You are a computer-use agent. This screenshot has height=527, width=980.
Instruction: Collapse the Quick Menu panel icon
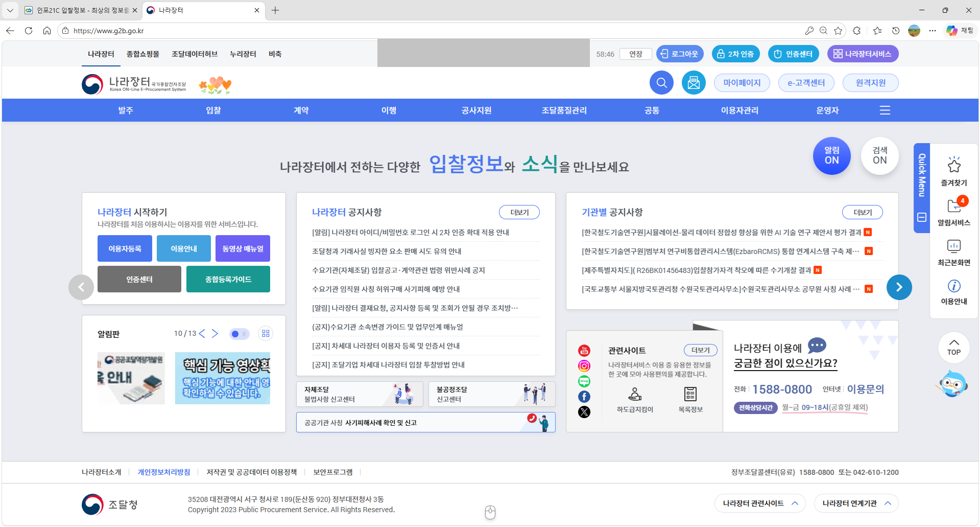click(922, 217)
